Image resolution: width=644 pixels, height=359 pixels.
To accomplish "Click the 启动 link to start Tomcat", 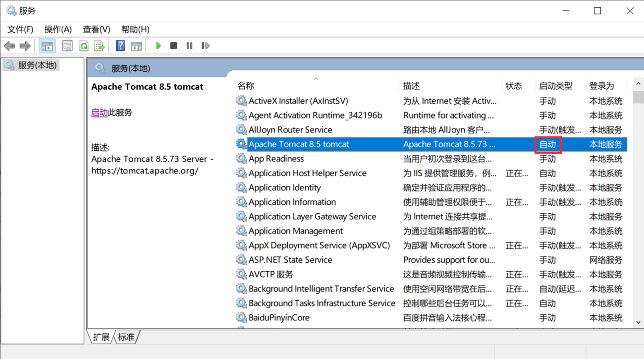I will tap(99, 113).
